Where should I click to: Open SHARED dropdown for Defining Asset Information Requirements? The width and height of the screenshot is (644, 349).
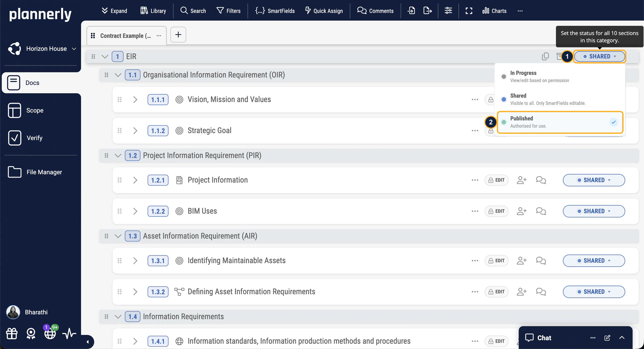[594, 292]
